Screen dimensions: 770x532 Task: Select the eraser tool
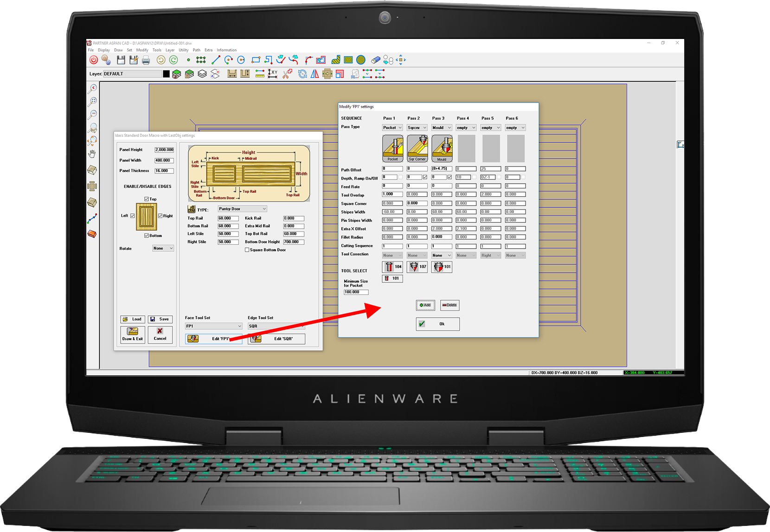click(376, 60)
